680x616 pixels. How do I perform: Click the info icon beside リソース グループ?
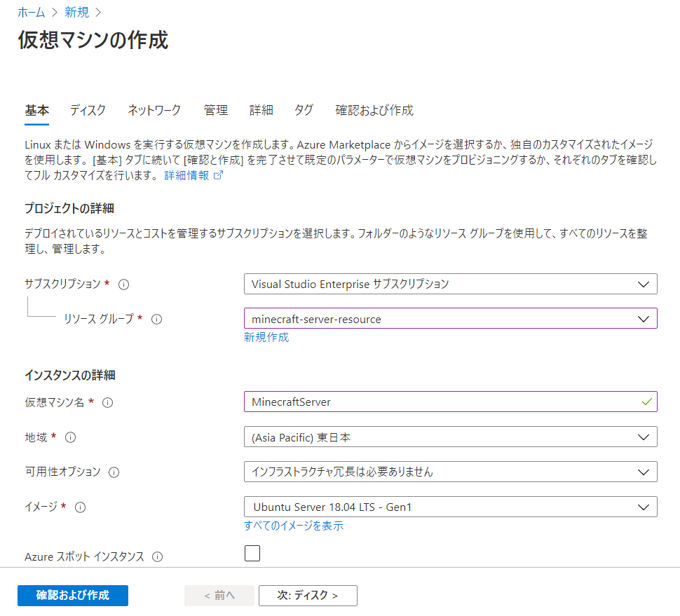(156, 319)
